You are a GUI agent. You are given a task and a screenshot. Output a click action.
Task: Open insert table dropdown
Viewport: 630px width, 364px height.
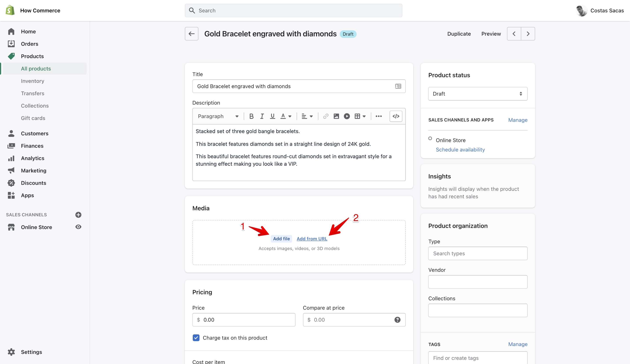pos(360,116)
